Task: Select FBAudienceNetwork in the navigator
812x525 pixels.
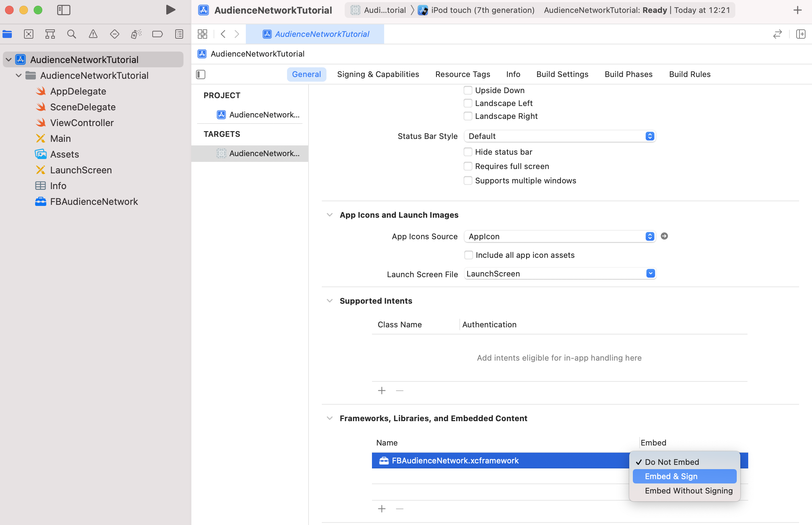Action: [x=94, y=202]
